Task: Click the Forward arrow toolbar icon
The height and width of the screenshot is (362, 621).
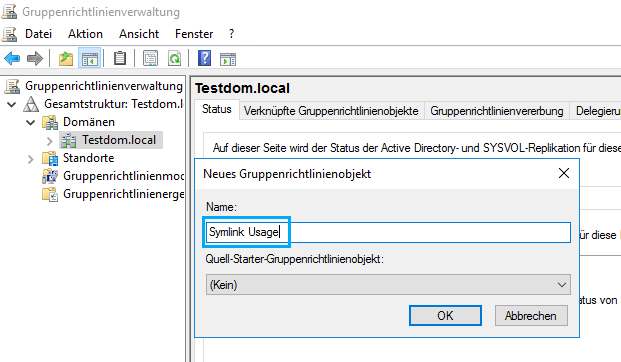Action: 35,59
